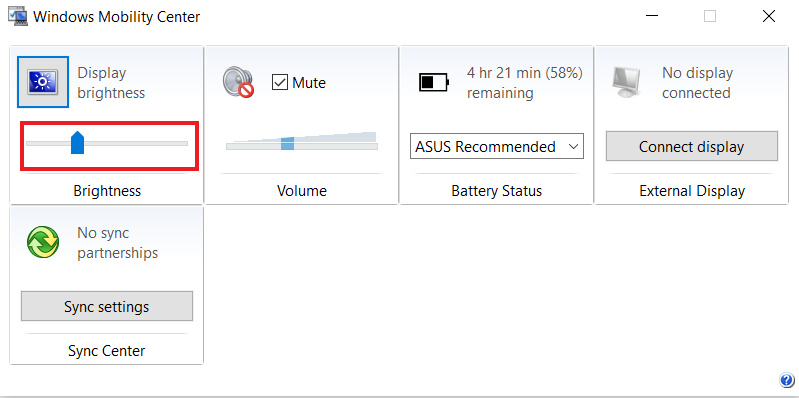Click the battery status icon
Image resolution: width=799 pixels, height=398 pixels.
[x=434, y=82]
